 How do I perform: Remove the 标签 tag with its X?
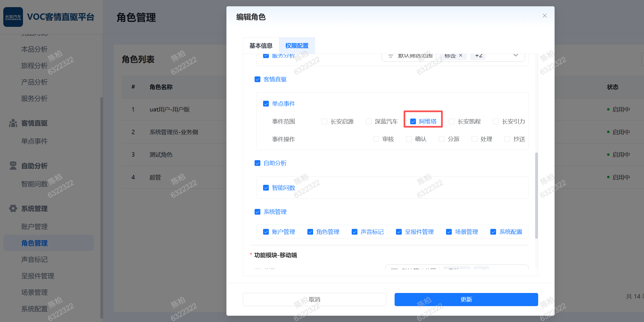tap(461, 56)
